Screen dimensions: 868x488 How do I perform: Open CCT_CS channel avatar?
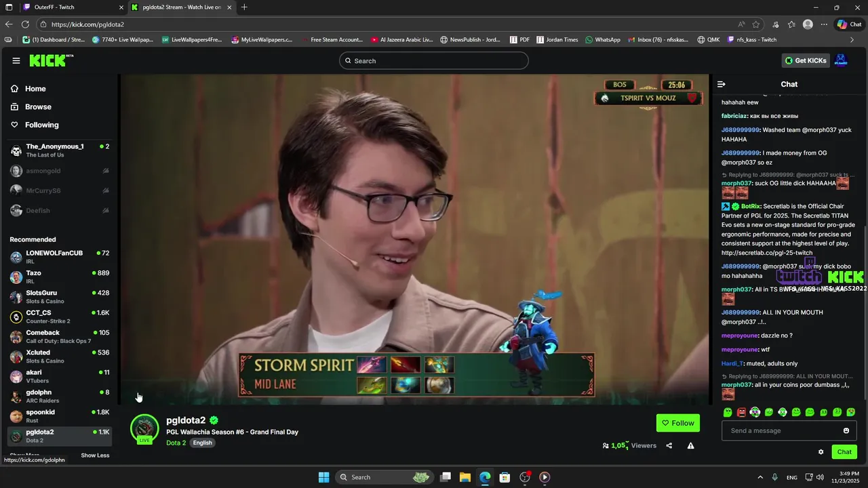point(16,317)
